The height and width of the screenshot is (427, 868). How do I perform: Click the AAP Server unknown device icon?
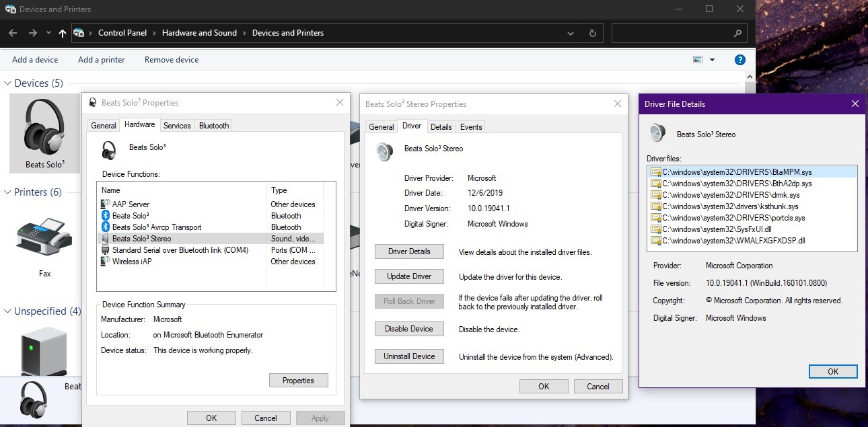(x=105, y=204)
